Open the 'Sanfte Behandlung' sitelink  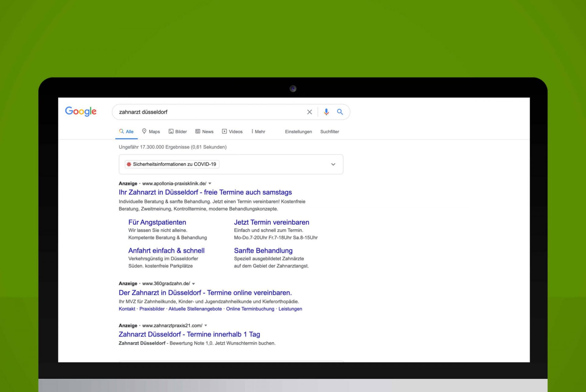pyautogui.click(x=263, y=251)
